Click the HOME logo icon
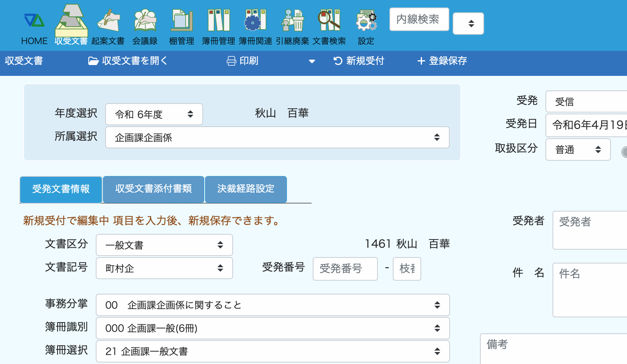The width and height of the screenshot is (627, 364). click(34, 20)
